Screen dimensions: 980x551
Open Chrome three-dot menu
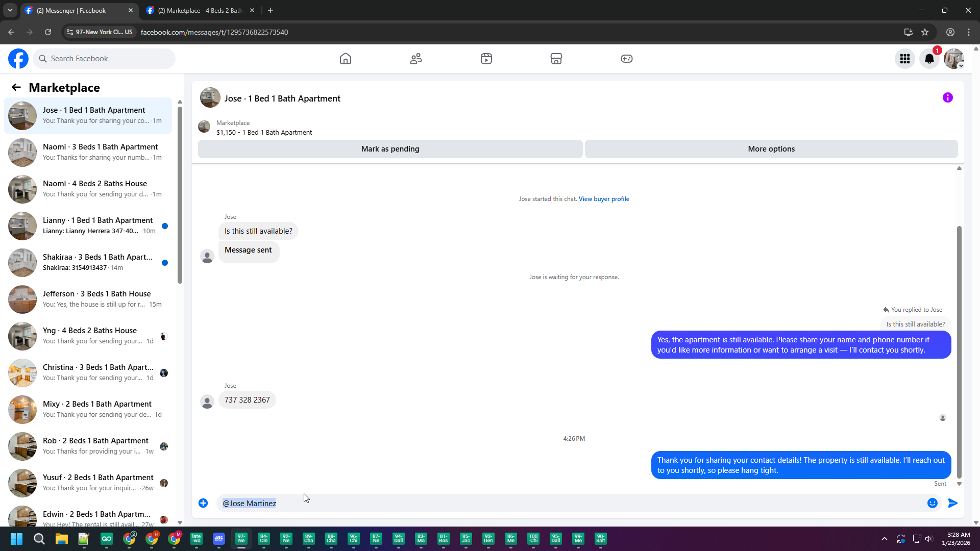tap(969, 32)
